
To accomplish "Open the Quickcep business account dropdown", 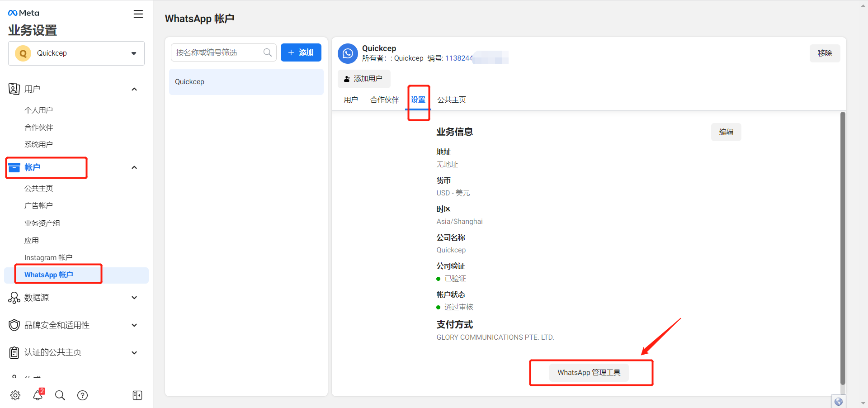I will (76, 53).
